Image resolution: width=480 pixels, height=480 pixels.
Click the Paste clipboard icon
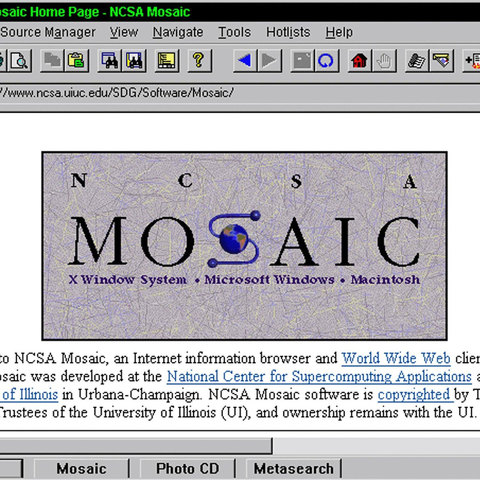[77, 61]
